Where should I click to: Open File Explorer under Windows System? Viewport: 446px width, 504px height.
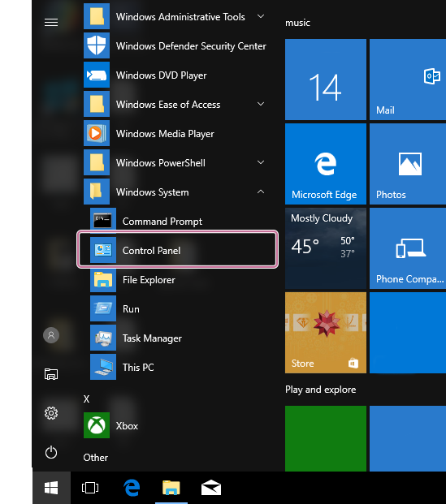pos(103,280)
